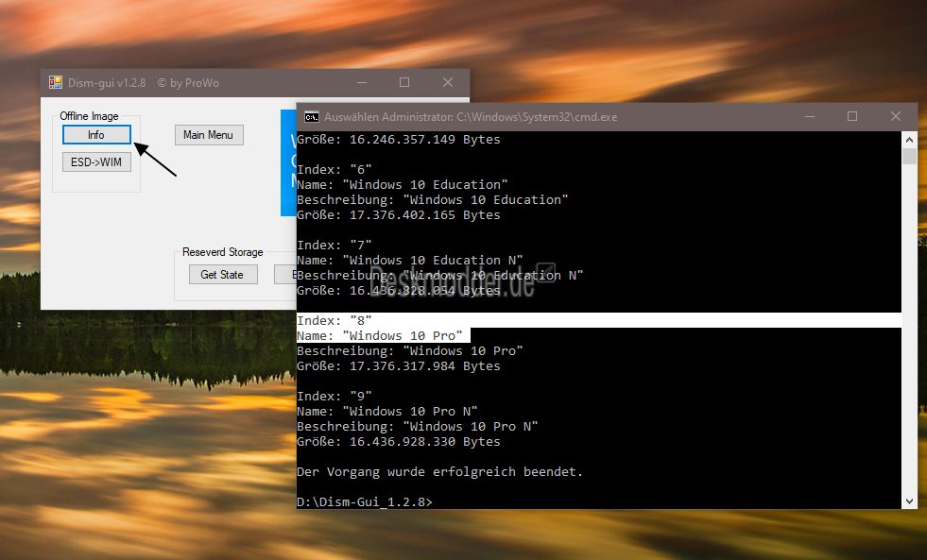Image resolution: width=927 pixels, height=560 pixels.
Task: Minimize the cmd.exe window
Action: click(810, 116)
